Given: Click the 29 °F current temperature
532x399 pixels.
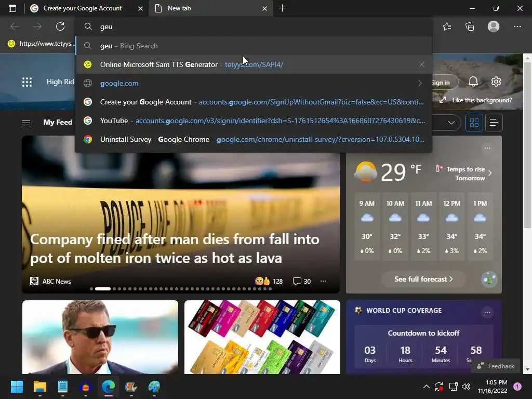Looking at the screenshot, I should 401,172.
